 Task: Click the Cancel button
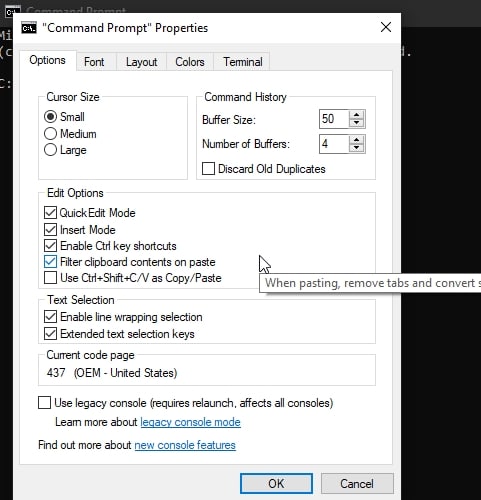(x=357, y=483)
